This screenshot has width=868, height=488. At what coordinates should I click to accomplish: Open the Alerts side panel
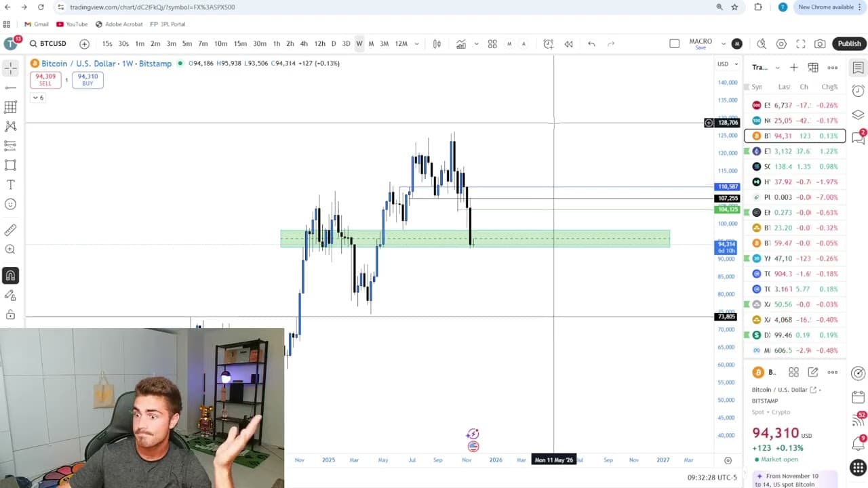point(858,91)
